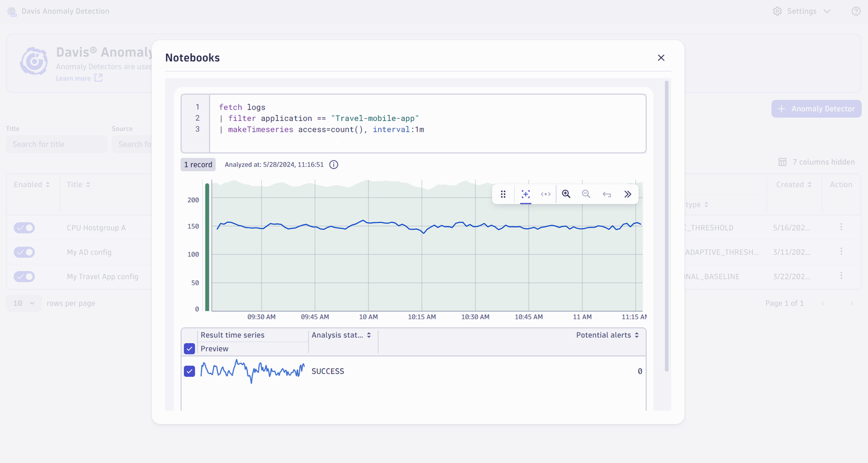868x463 pixels.
Task: Open the Learn more external link icon
Action: (98, 78)
